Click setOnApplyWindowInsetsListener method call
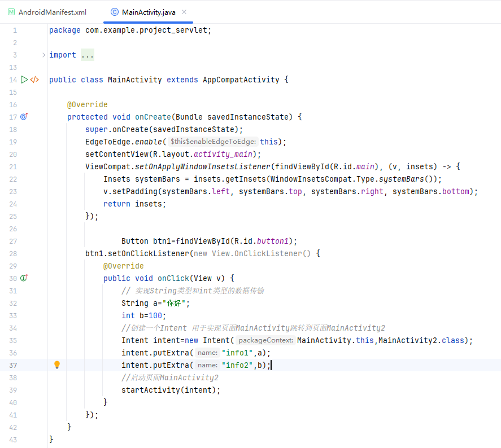This screenshot has width=501, height=448. click(x=203, y=166)
